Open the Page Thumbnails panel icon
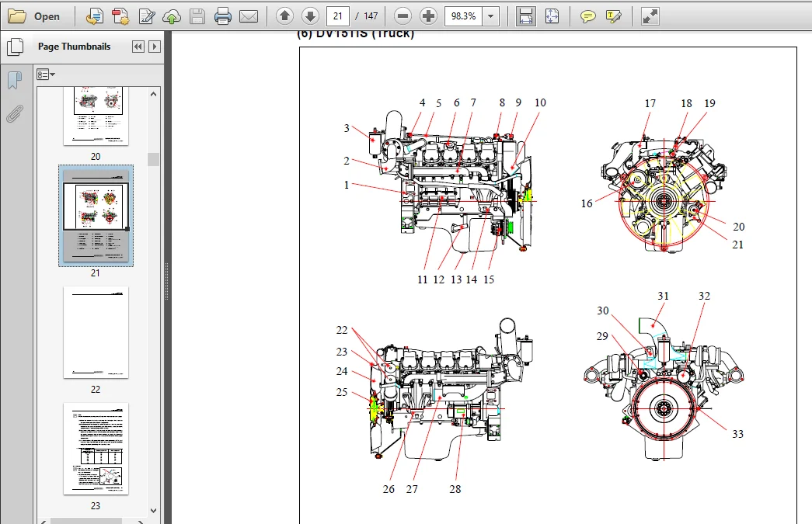Screen dimensions: 812x524 [x=16, y=47]
